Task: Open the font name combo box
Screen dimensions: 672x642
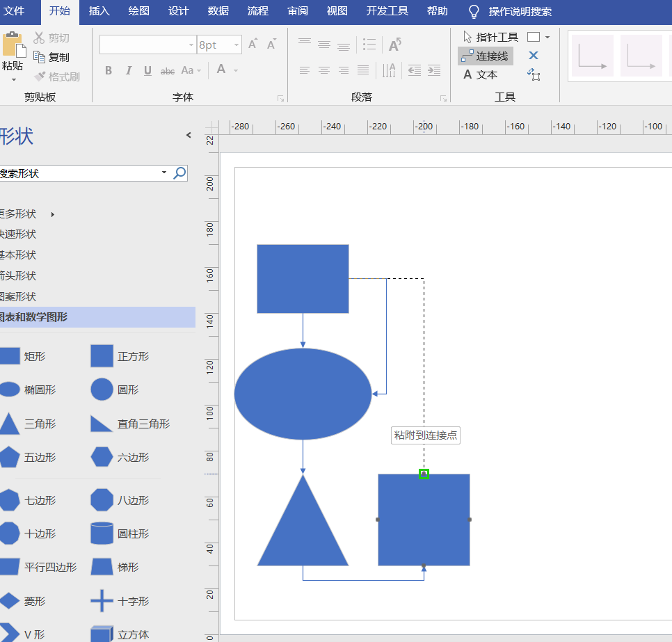Action: point(148,45)
